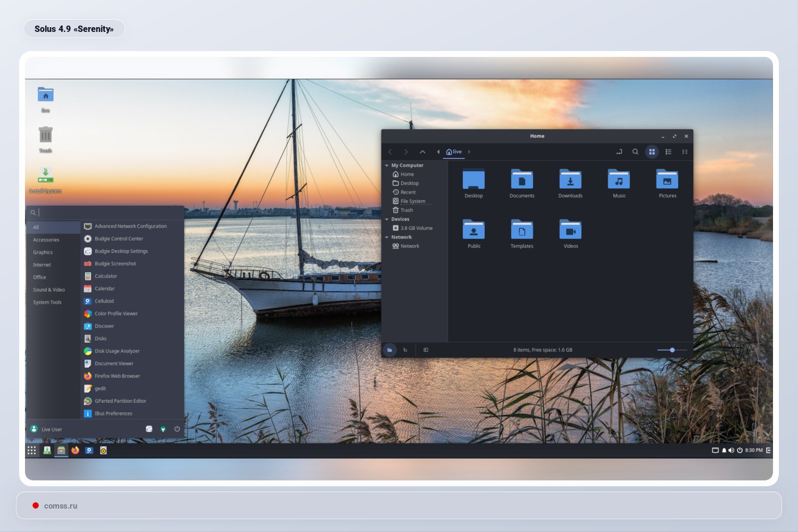Click the volume icon in the system tray

pyautogui.click(x=731, y=450)
